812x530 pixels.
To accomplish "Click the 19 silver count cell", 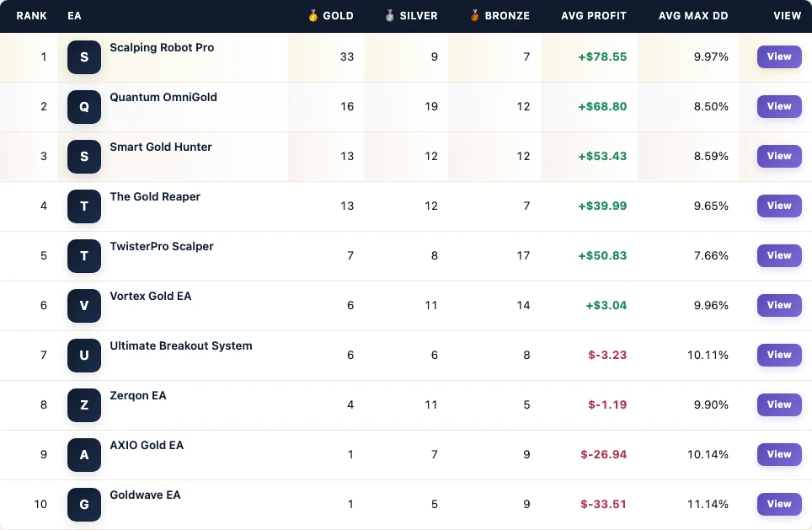I will (x=431, y=107).
